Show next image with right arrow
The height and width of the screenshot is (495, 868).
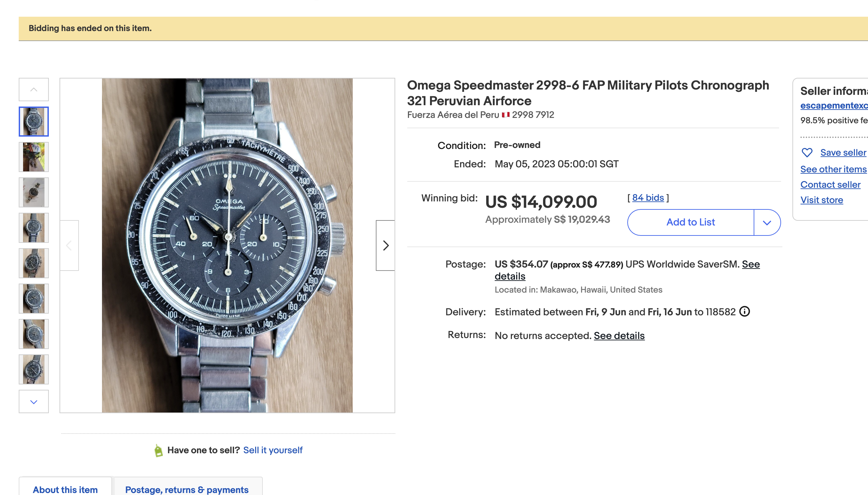click(386, 245)
